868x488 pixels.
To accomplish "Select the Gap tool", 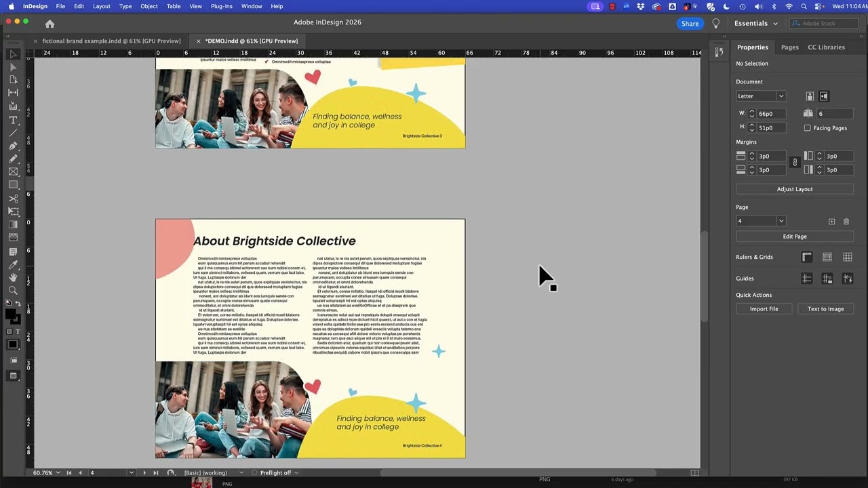I will 13,93.
